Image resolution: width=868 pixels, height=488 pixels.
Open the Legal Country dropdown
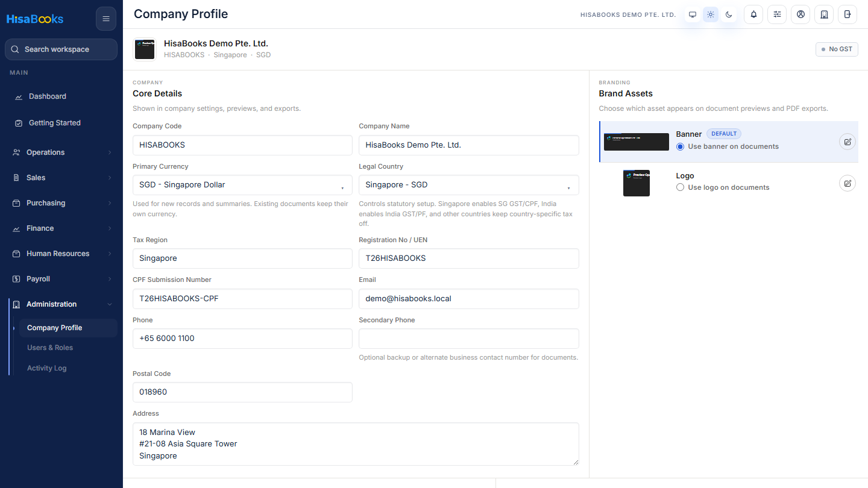pos(469,185)
